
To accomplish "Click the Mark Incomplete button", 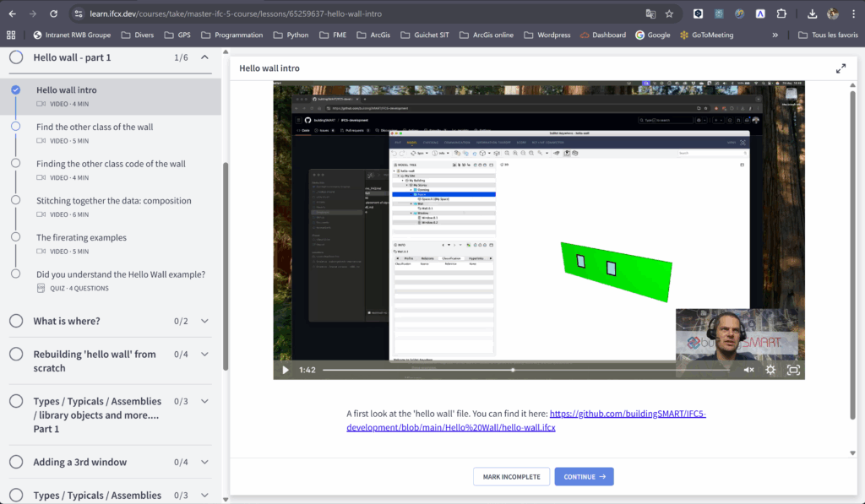I will click(x=511, y=477).
